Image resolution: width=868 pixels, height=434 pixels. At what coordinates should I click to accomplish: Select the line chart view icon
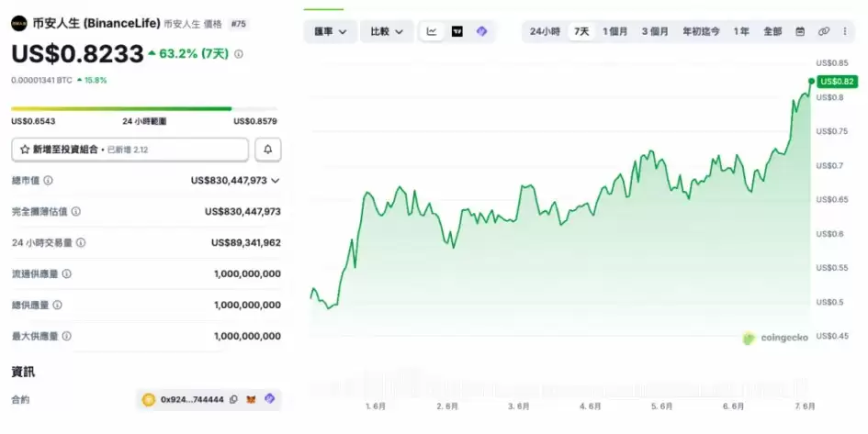432,31
